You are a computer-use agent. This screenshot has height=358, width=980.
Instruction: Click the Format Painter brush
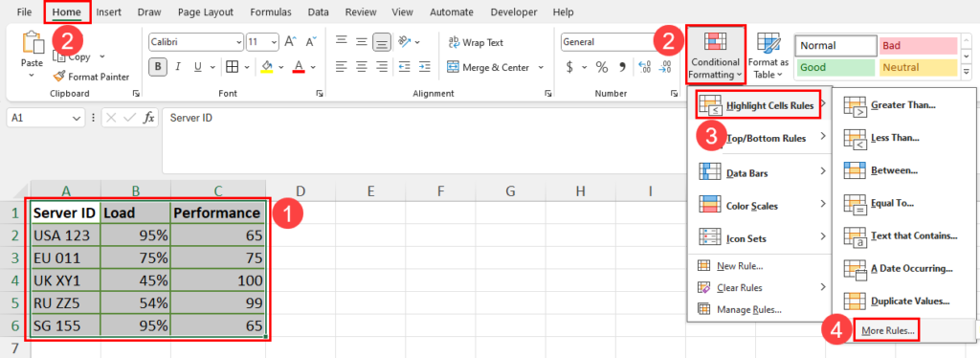[x=58, y=77]
